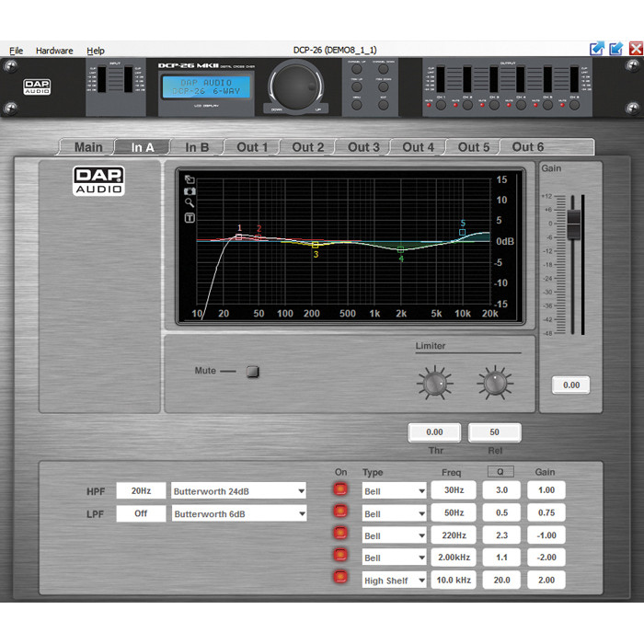Toggle the On LED for 30Hz band
Viewport: 644px width, 644px height.
(341, 490)
